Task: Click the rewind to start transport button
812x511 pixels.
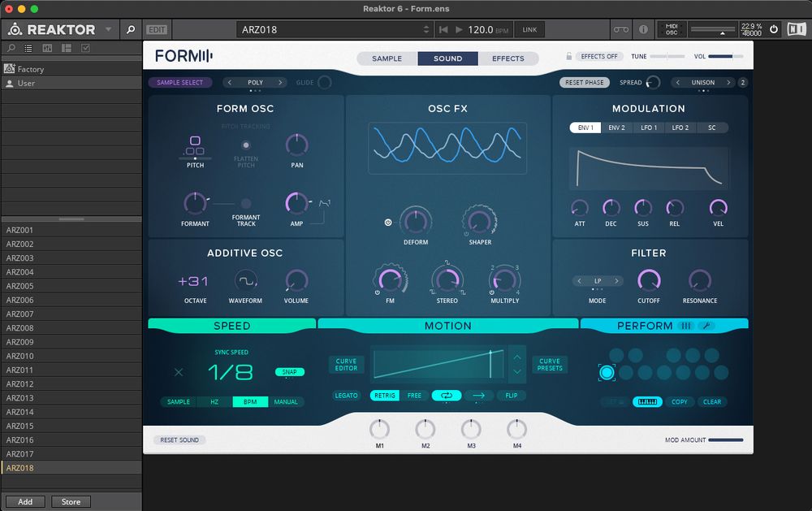Action: pos(443,29)
